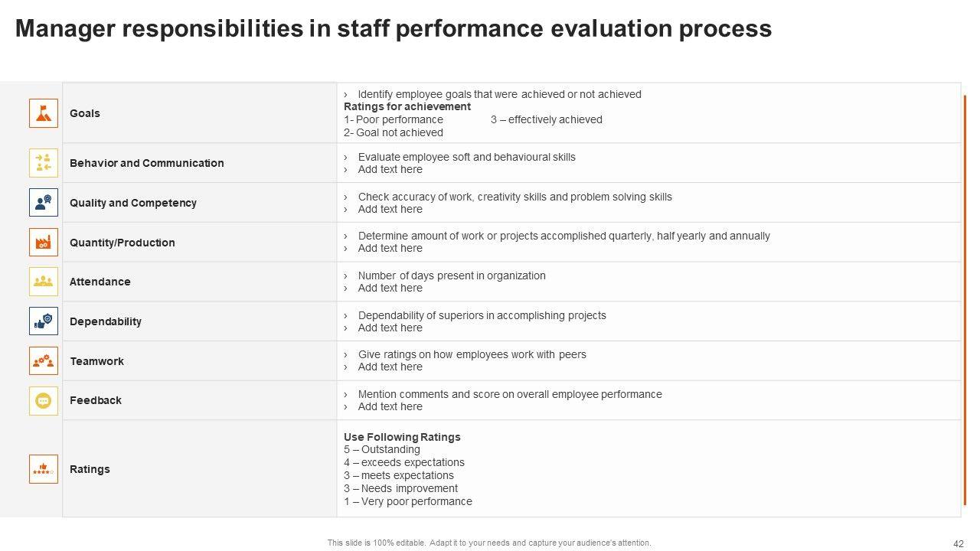Click the Attendance group icon

point(44,282)
